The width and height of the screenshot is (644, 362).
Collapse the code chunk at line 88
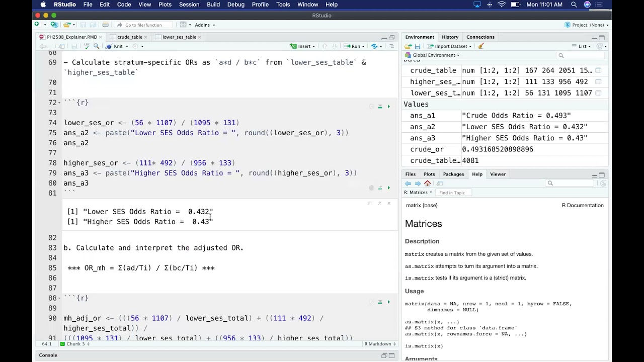tap(60, 298)
